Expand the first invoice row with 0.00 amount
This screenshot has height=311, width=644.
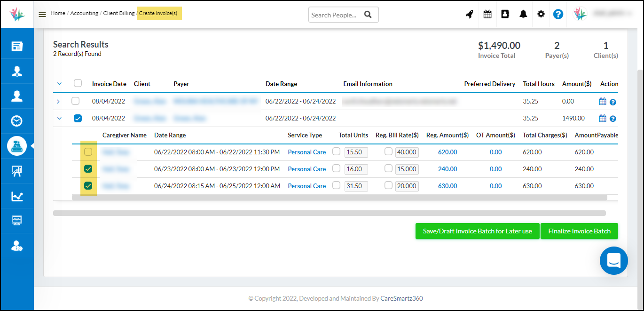[59, 101]
